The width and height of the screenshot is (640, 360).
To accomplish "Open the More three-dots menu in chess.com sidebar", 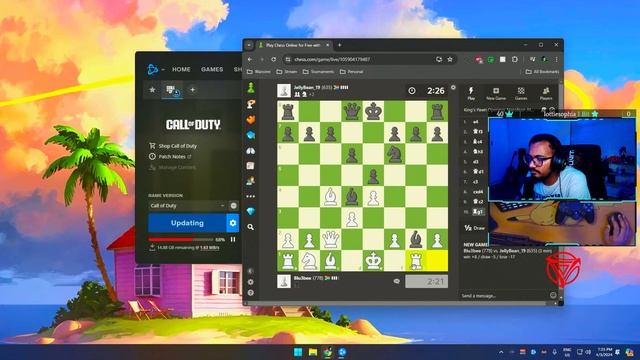I will point(251,196).
